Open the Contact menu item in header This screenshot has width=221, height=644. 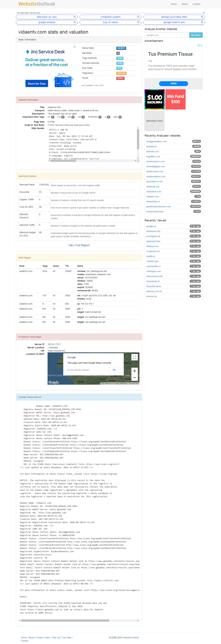click(196, 4)
